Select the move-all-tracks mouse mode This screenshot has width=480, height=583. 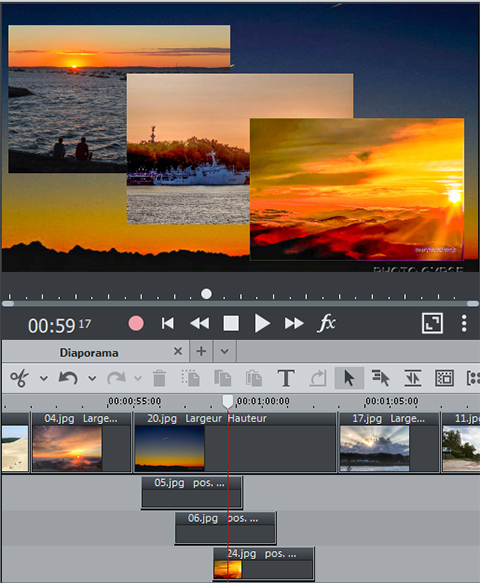(x=381, y=378)
